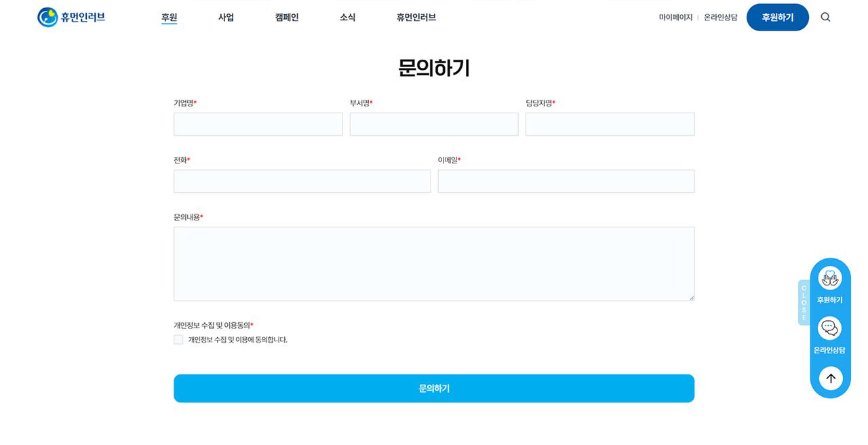Check the 개인정보 수집 및 이용 동의 checkbox
The image size is (868, 445).
[178, 340]
